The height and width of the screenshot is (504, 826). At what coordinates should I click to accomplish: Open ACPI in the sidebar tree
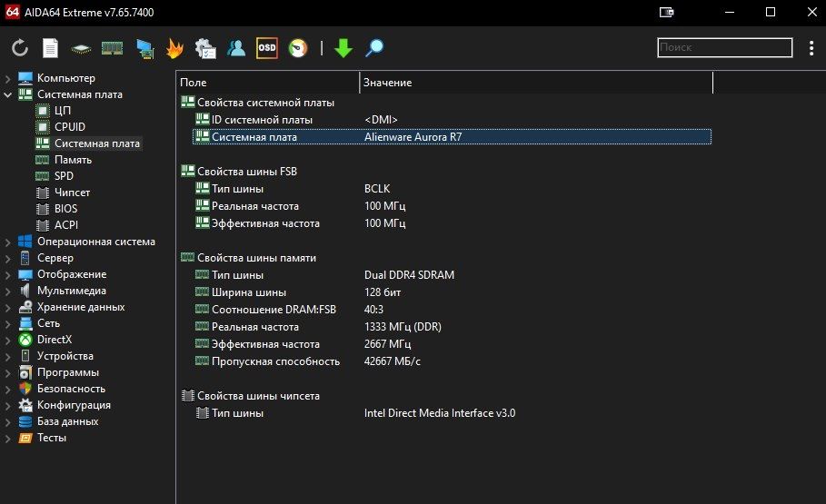click(65, 225)
